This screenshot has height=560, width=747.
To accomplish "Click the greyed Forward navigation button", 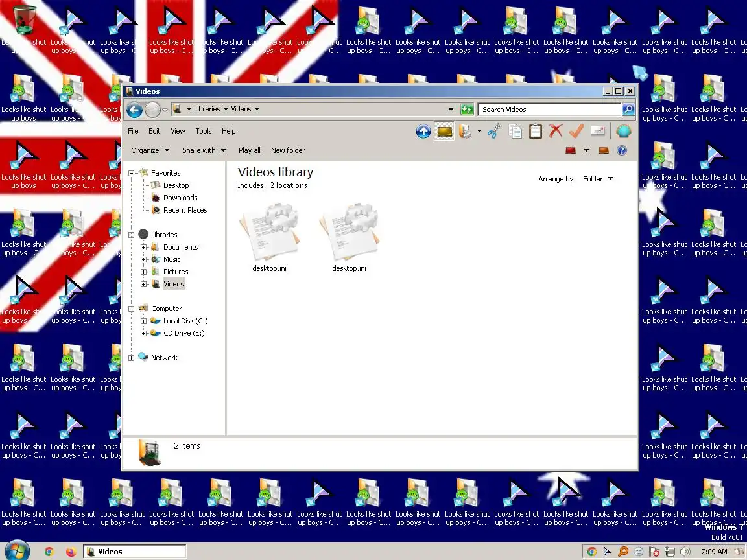I will 152,110.
